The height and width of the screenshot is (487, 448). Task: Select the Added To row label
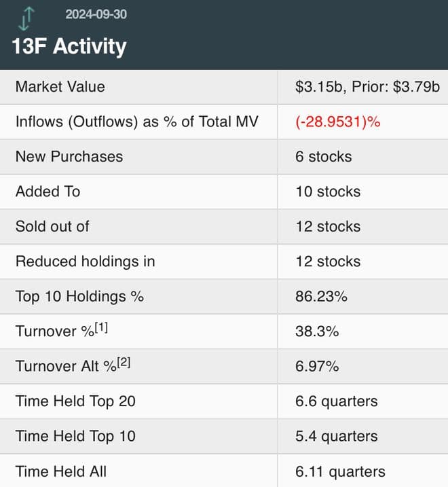[48, 192]
